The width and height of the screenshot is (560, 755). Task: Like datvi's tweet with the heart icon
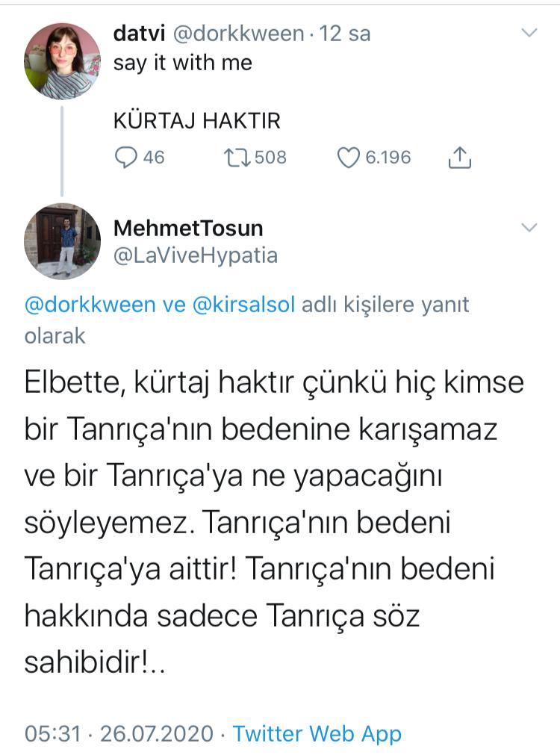[x=349, y=158]
